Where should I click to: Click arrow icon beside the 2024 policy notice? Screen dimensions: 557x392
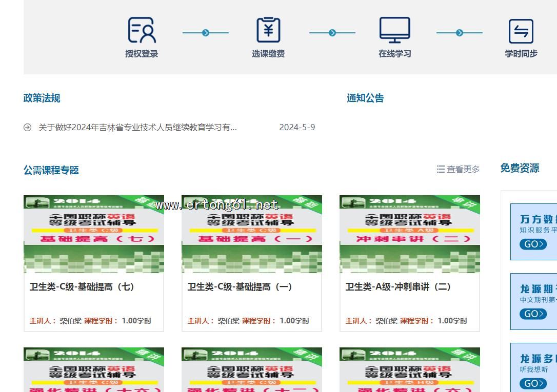tap(28, 128)
